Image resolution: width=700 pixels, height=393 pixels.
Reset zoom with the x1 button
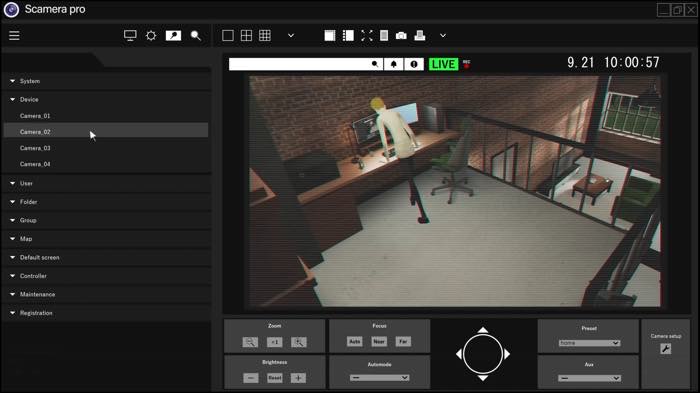tap(275, 342)
